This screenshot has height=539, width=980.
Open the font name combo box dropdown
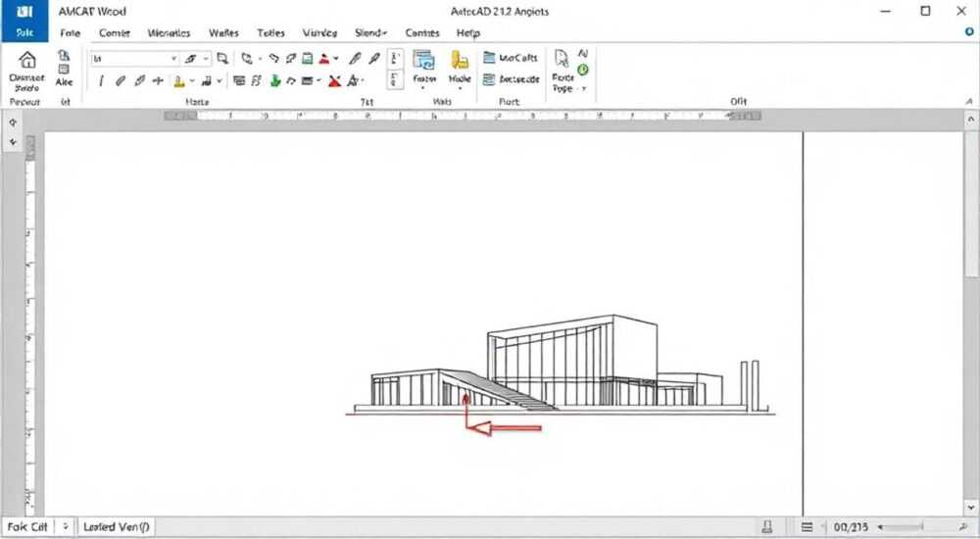point(173,59)
